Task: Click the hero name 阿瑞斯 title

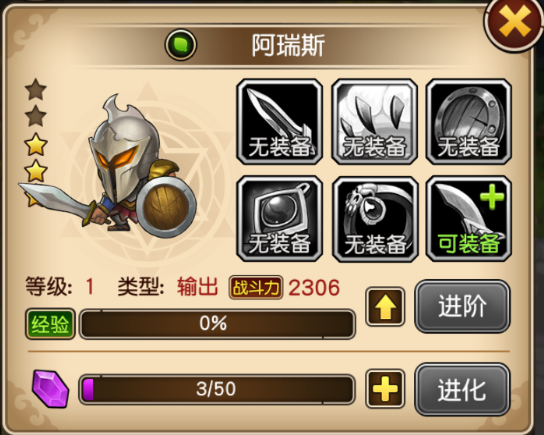Action: pyautogui.click(x=288, y=45)
